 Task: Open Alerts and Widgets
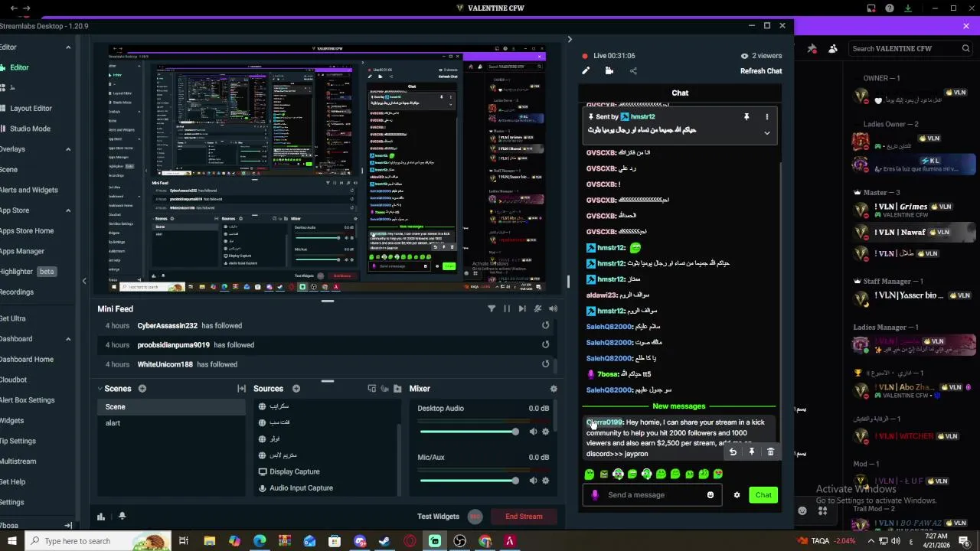(29, 190)
